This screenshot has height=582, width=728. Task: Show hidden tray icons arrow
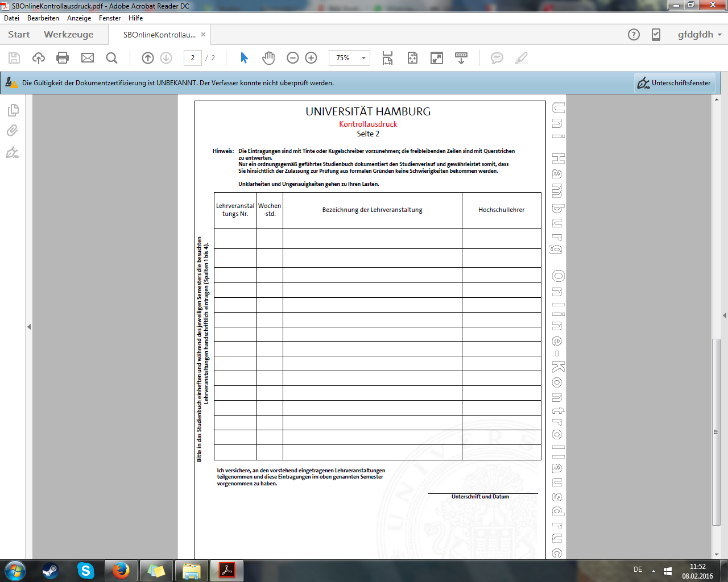pyautogui.click(x=653, y=571)
